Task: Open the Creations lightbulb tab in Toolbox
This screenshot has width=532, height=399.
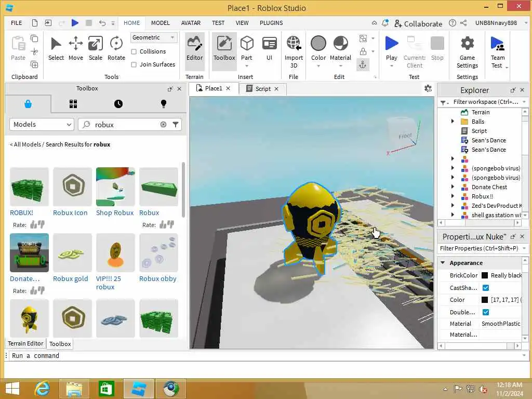Action: (x=164, y=104)
